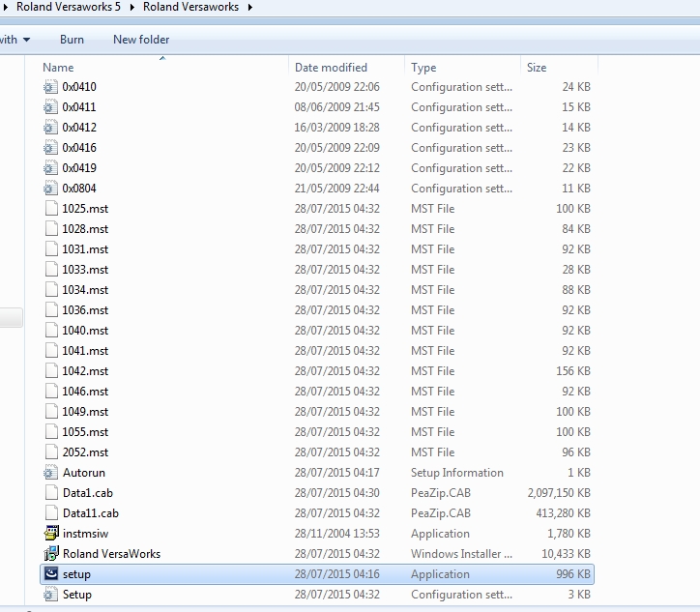Screen dimensions: 700x612
Task: Click the 0x0411 file icon
Action: (x=51, y=107)
